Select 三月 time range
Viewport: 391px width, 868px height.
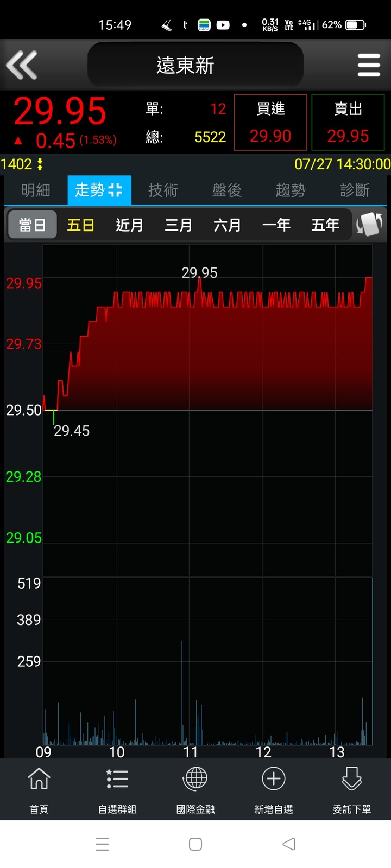[x=179, y=225]
